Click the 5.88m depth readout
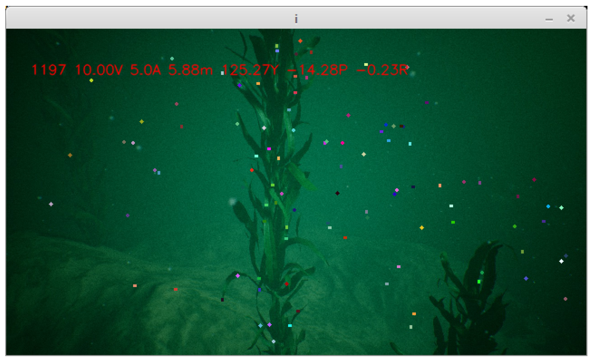 coord(190,70)
